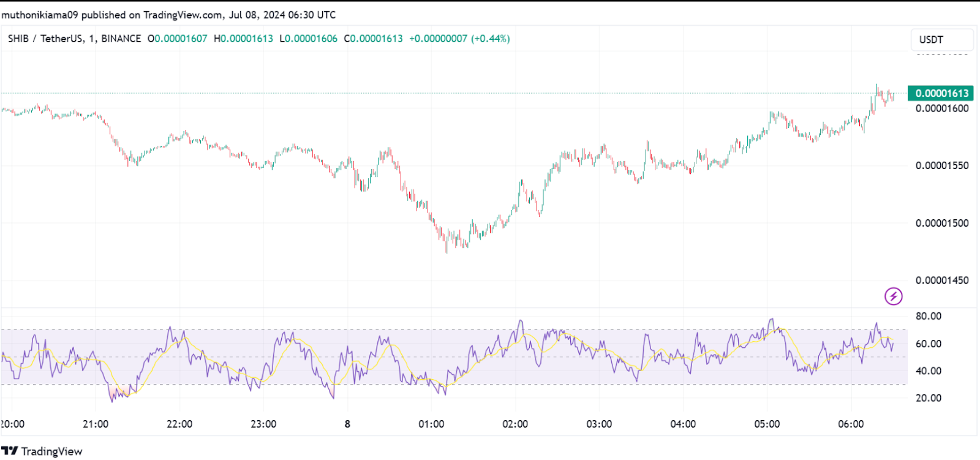980x460 pixels.
Task: Select the green 0.00001613 current price label
Action: click(x=941, y=93)
